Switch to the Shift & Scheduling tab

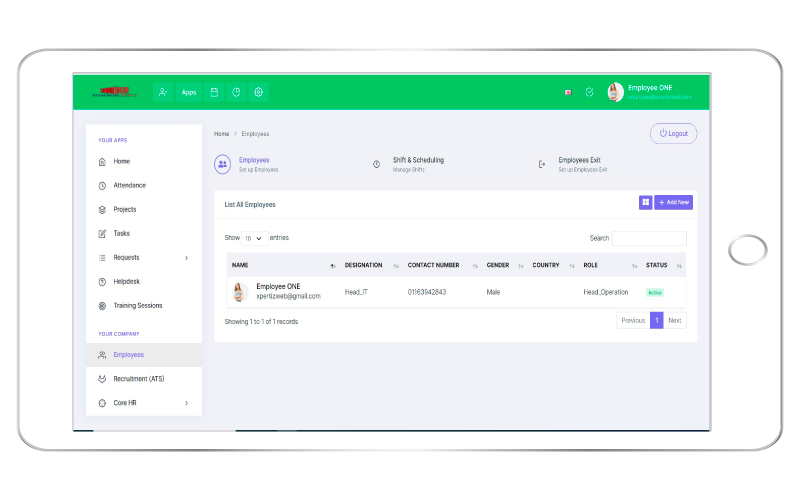(417, 164)
